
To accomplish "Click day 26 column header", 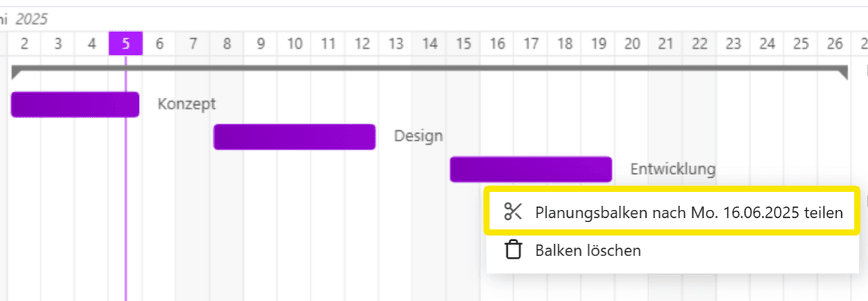I will [x=835, y=43].
